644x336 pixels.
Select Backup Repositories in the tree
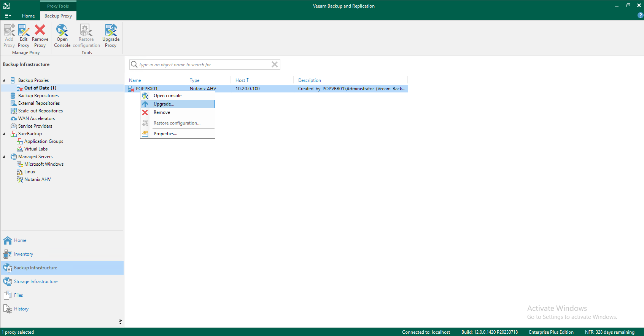point(38,96)
